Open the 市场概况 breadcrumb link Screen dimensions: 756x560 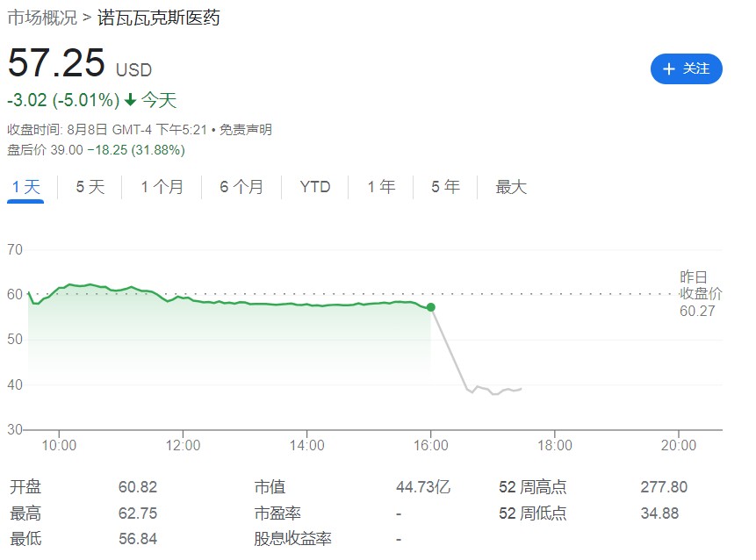coord(42,18)
